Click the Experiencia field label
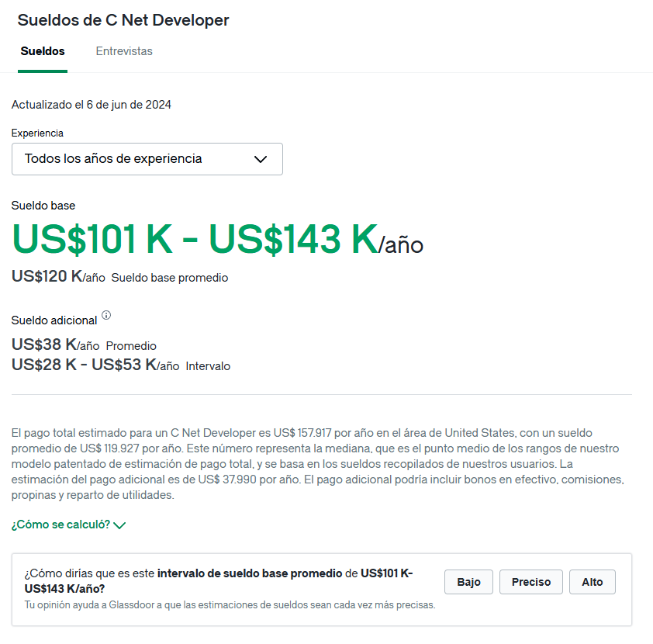This screenshot has width=653, height=644. tap(37, 133)
